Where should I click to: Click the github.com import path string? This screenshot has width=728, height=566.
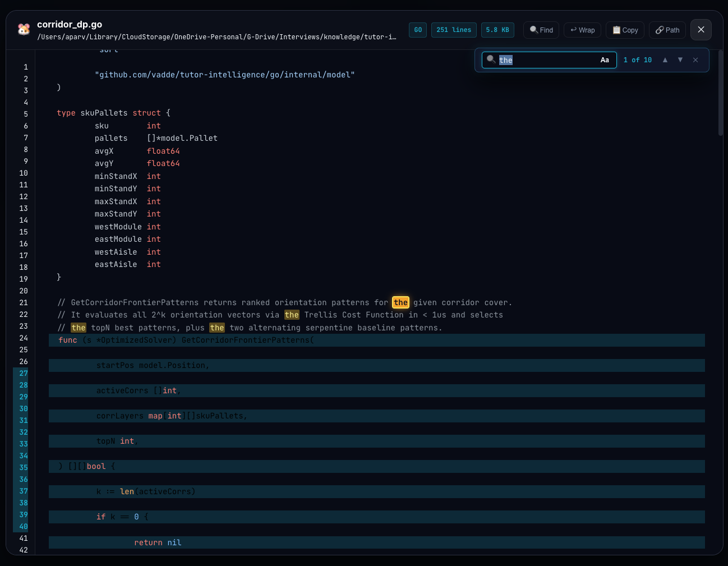pyautogui.click(x=225, y=75)
